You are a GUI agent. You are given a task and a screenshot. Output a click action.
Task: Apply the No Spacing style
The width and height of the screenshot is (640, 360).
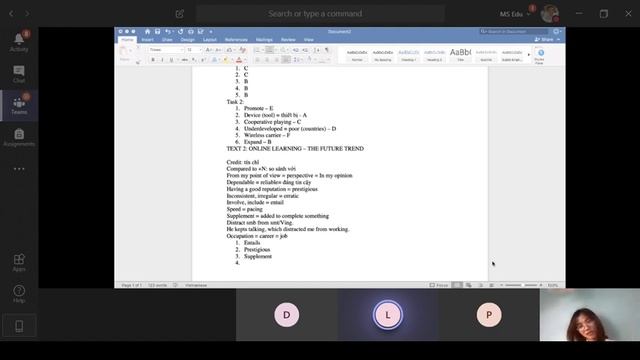(382, 56)
